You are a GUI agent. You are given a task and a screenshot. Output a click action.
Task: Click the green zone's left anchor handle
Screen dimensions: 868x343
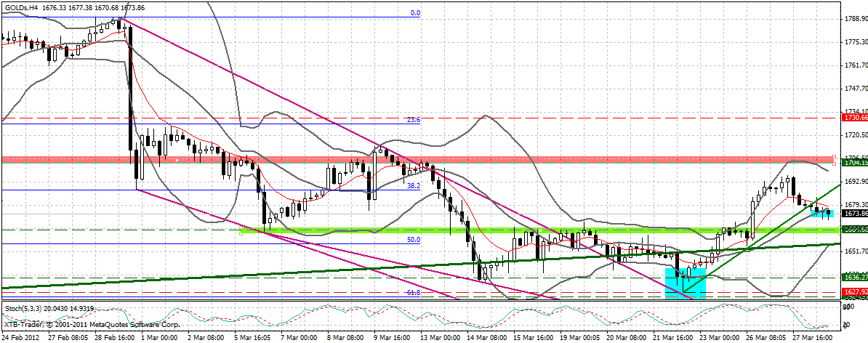click(241, 233)
